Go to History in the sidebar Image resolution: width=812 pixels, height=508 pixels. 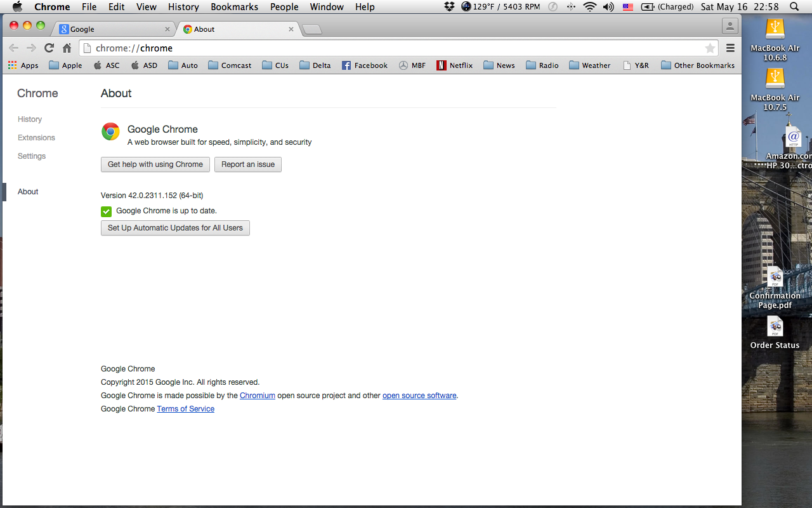(30, 119)
